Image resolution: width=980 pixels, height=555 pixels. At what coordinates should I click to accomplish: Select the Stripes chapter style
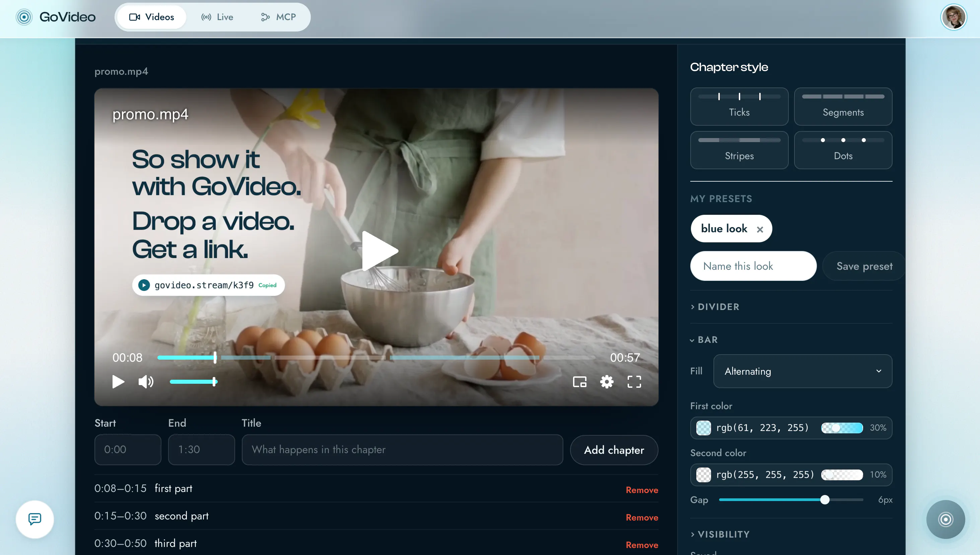(739, 150)
